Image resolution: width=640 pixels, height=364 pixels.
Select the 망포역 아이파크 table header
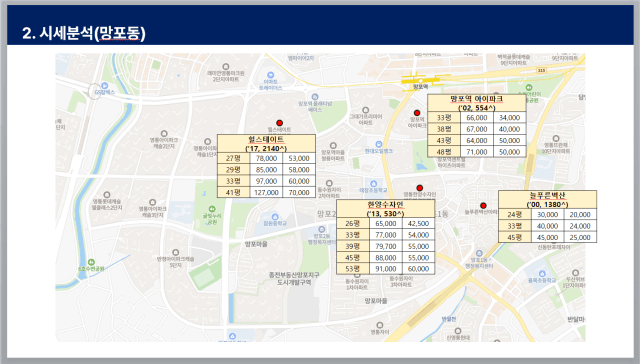pyautogui.click(x=477, y=103)
